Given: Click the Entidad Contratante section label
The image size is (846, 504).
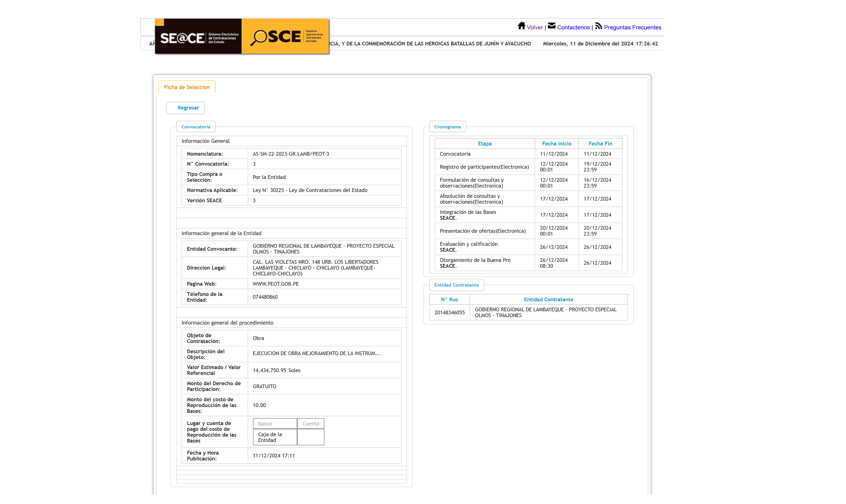Looking at the screenshot, I should pos(456,285).
